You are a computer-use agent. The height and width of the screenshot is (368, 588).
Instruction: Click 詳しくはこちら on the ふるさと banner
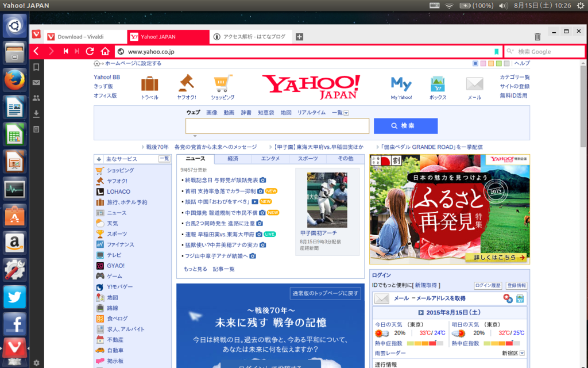click(x=496, y=258)
